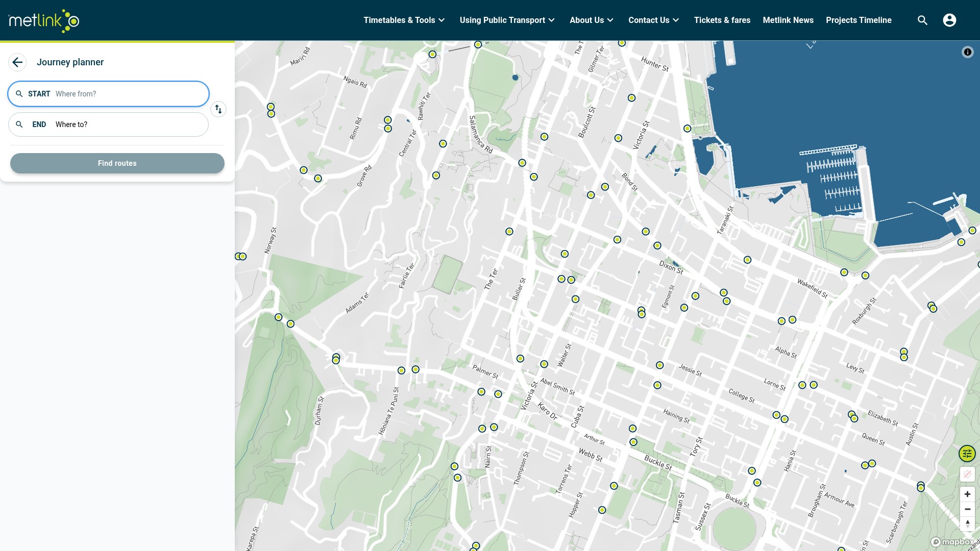The image size is (980, 551).
Task: Zoom in on the map
Action: 967,494
